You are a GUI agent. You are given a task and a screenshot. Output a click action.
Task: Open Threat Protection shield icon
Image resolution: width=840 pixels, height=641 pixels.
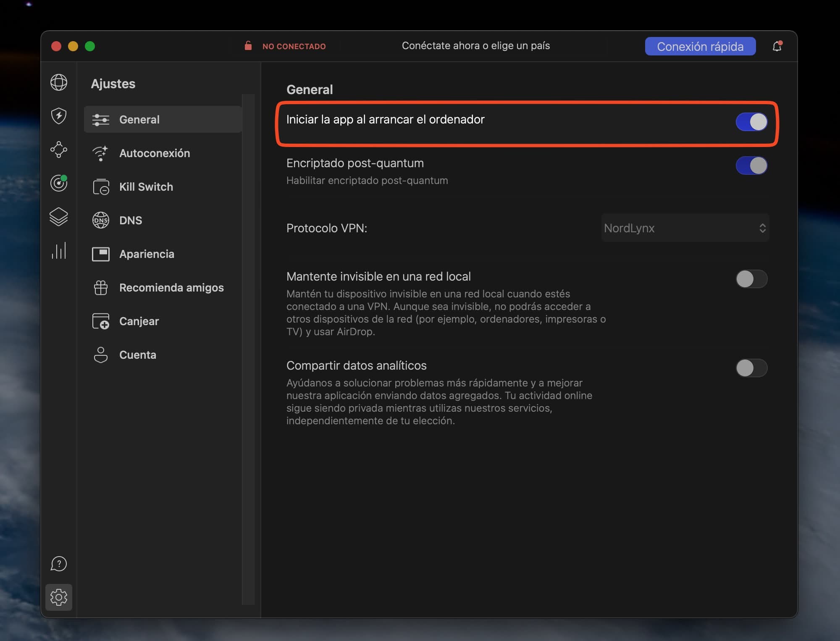click(x=59, y=116)
